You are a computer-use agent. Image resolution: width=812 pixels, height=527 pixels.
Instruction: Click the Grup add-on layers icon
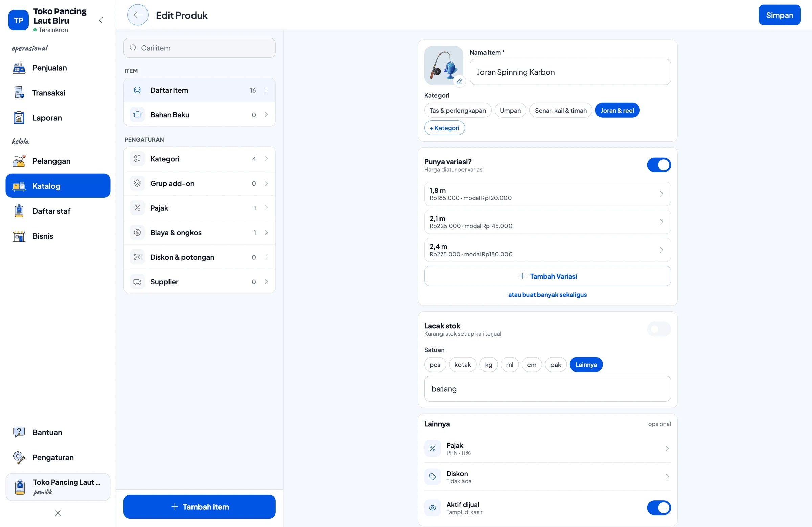(137, 184)
